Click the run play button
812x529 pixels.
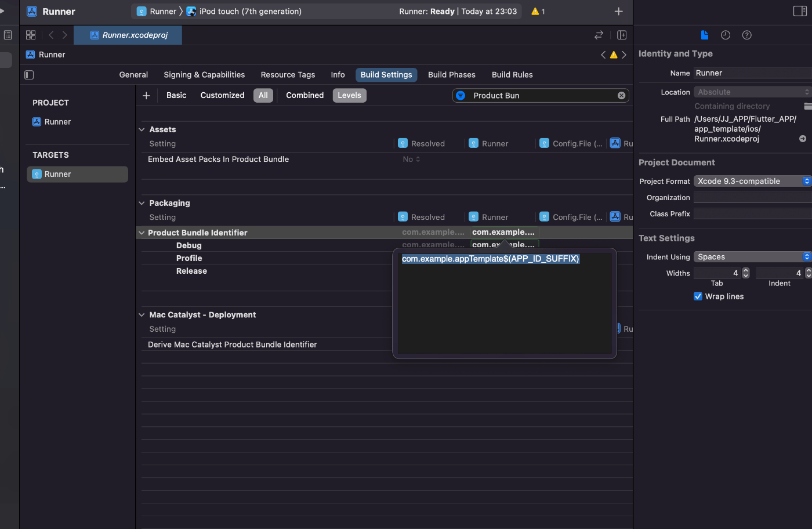(2, 10)
